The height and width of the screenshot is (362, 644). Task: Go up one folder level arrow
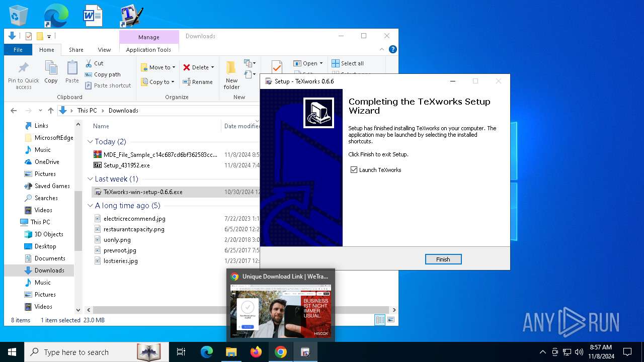point(50,111)
